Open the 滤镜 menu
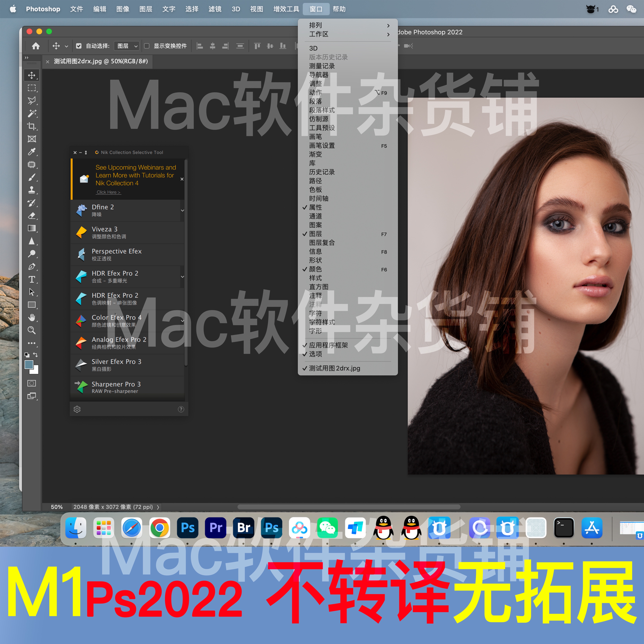The width and height of the screenshot is (644, 644). pyautogui.click(x=215, y=9)
